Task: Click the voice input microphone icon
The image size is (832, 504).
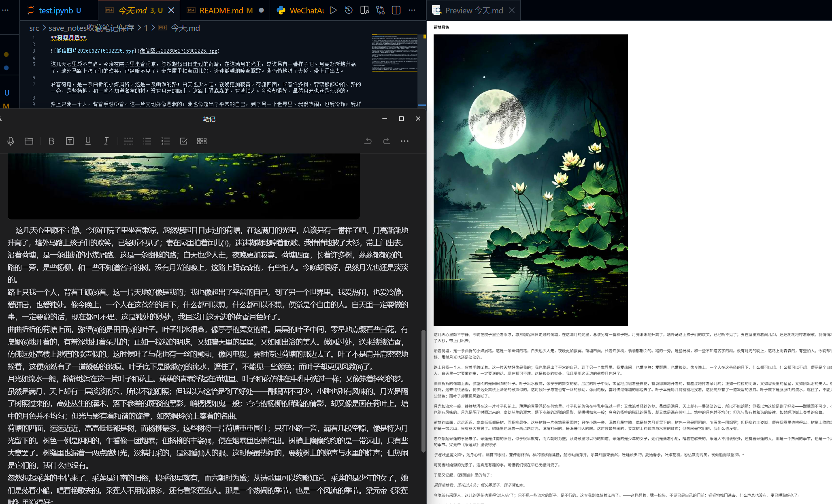Action: (x=11, y=141)
